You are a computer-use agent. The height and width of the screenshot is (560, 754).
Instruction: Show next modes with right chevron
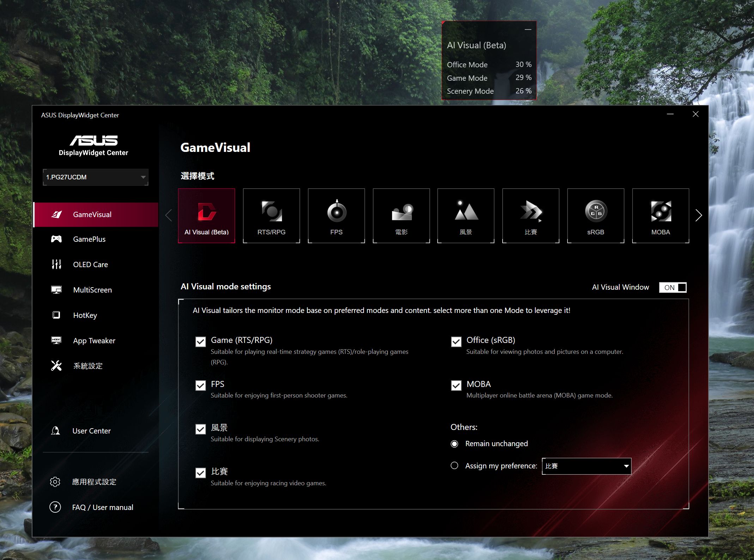(x=699, y=215)
